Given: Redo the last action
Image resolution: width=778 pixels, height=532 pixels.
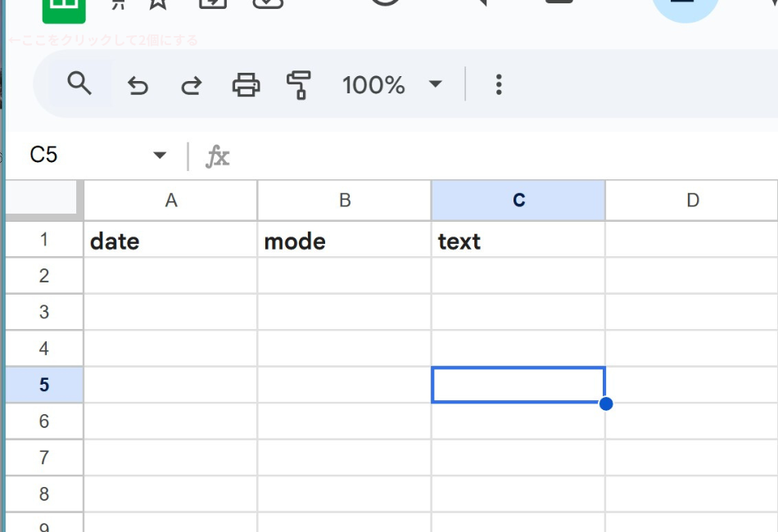Looking at the screenshot, I should (190, 85).
